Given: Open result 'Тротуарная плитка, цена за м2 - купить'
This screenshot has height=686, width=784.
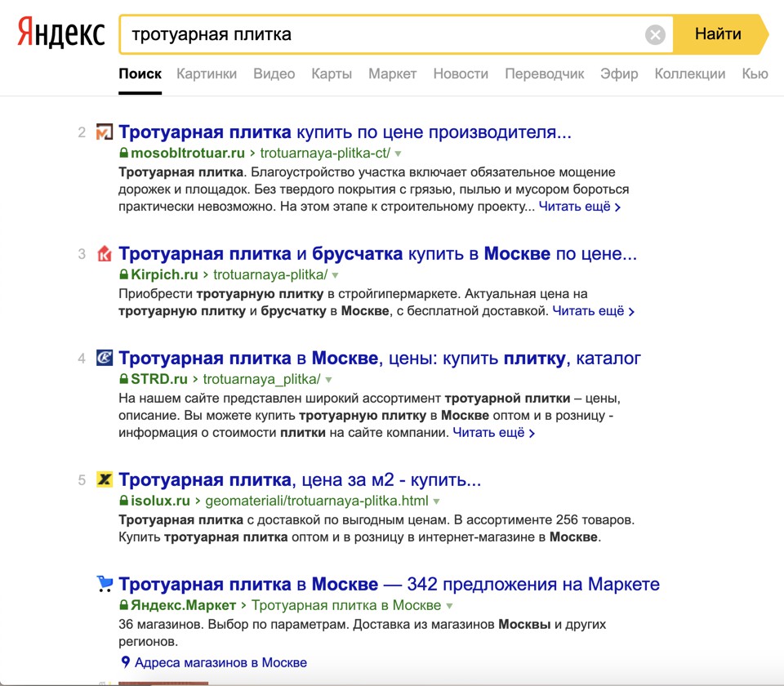Looking at the screenshot, I should (x=300, y=479).
